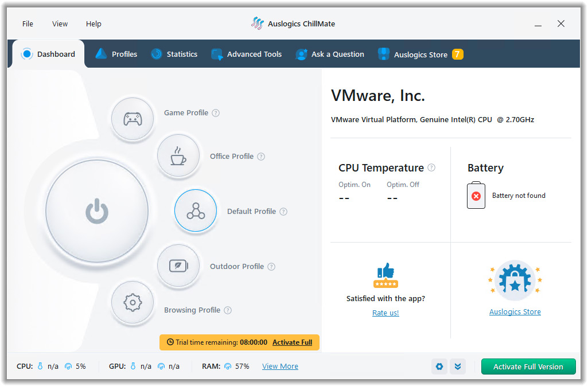
Task: Click the thumbs-up rating icon
Action: point(385,275)
